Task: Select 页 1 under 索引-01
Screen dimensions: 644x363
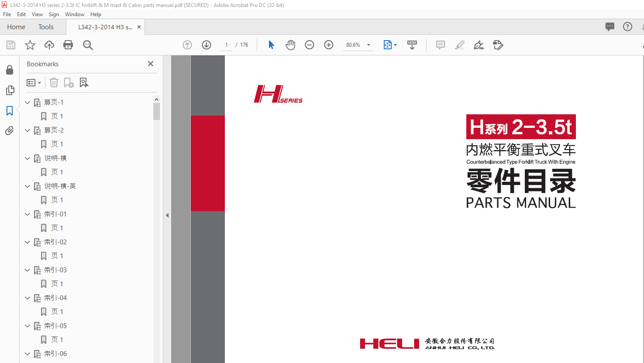Action: [57, 228]
